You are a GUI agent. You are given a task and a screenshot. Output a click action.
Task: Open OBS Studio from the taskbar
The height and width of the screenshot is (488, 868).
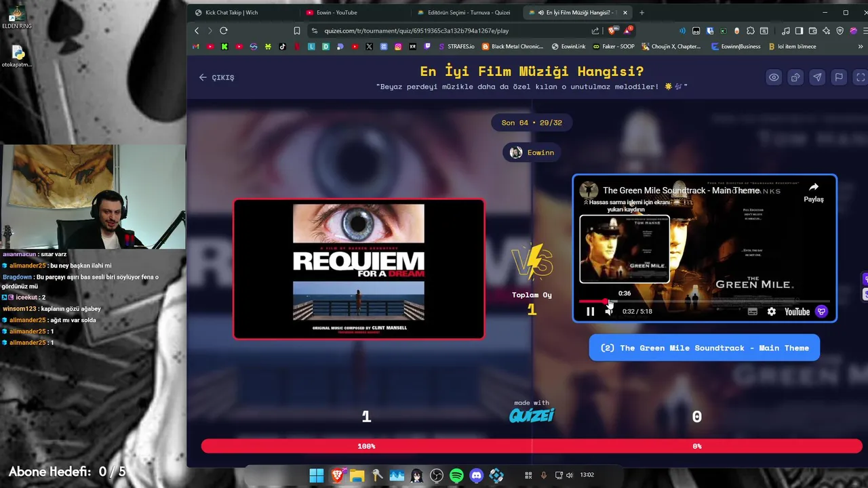[x=437, y=476]
